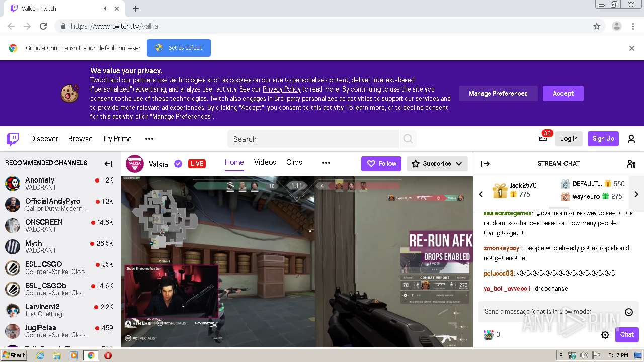Bookmark this page with the star icon
This screenshot has height=362, width=644.
597,26
